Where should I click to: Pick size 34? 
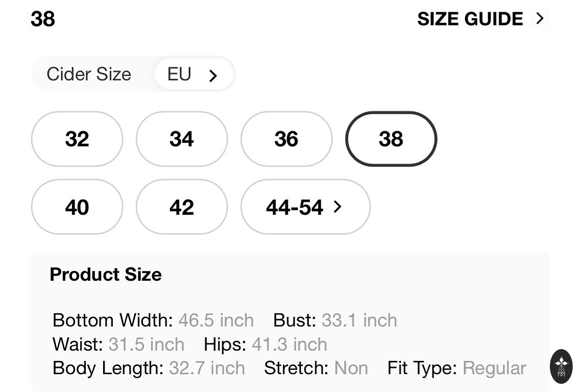pos(182,139)
